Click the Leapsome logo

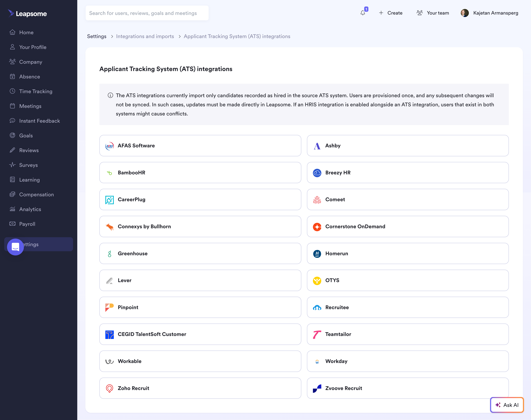tap(27, 14)
